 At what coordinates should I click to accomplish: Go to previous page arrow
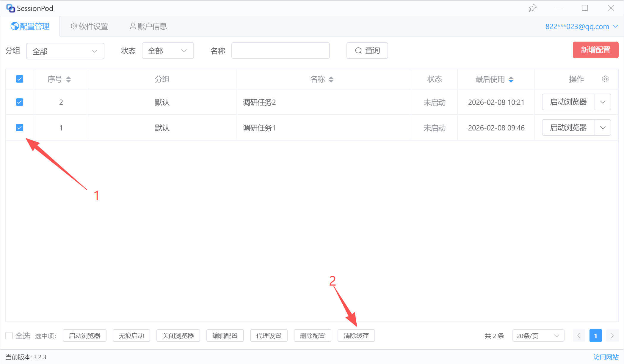tap(579, 336)
